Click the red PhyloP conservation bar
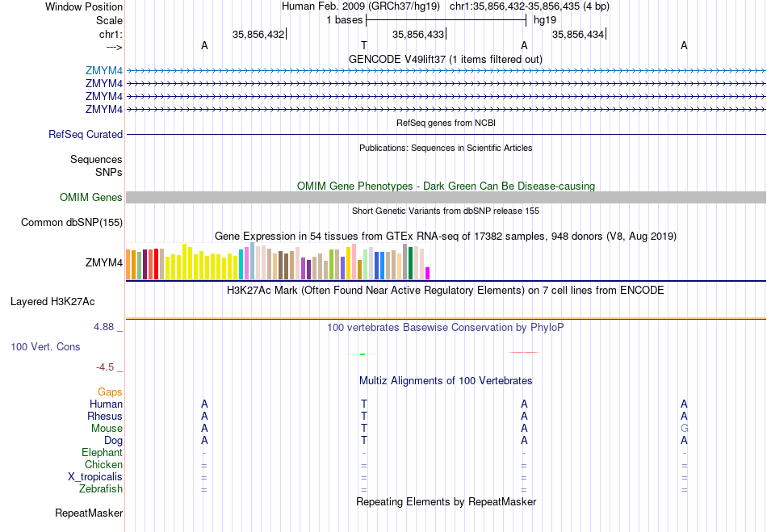 [524, 352]
